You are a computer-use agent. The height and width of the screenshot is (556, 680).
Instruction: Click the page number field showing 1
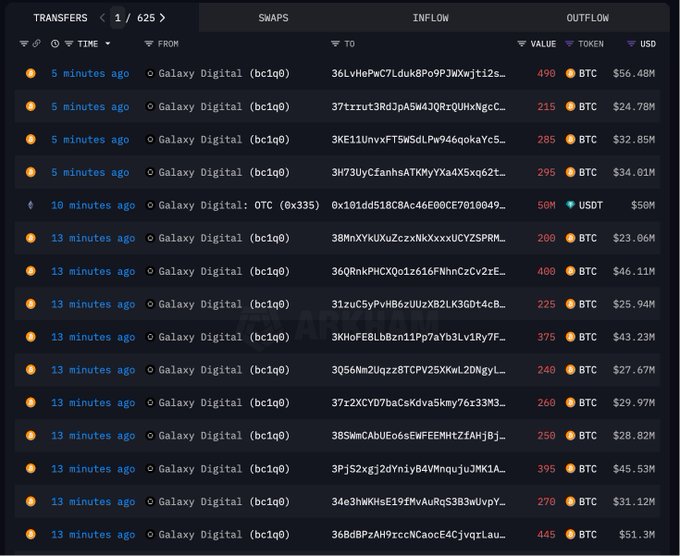click(x=118, y=18)
